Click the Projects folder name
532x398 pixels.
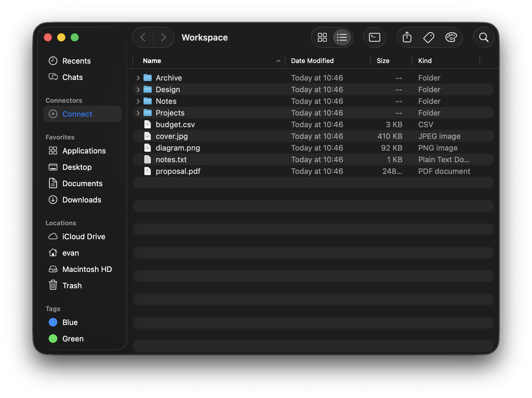click(x=170, y=113)
